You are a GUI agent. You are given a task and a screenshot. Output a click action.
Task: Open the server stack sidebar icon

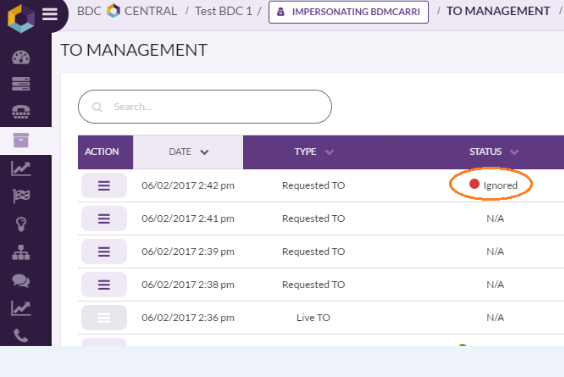pos(21,84)
